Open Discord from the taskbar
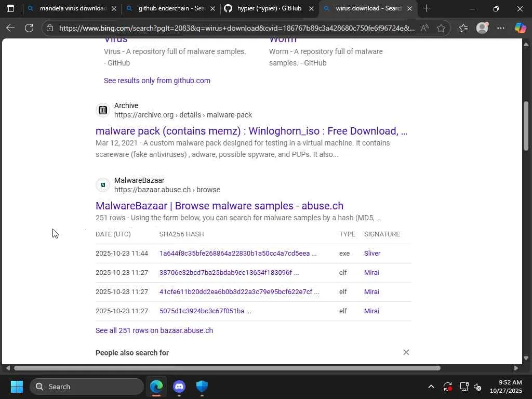This screenshot has width=532, height=399. tap(179, 387)
